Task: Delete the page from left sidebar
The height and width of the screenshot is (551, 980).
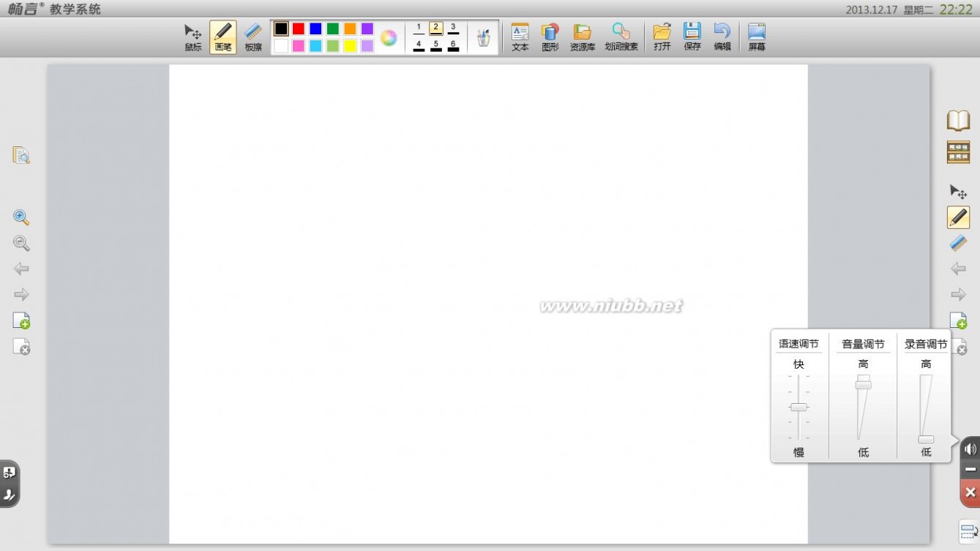Action: pos(21,347)
